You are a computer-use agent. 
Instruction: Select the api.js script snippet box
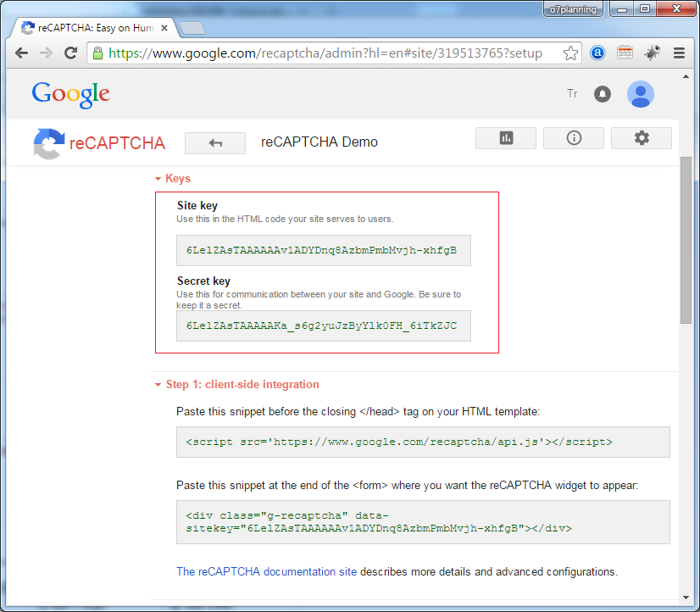point(423,442)
